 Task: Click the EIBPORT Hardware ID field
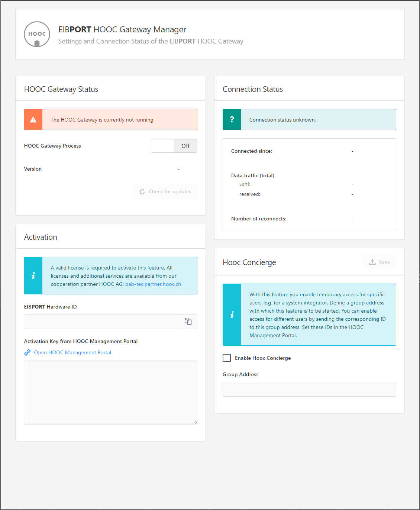click(x=101, y=322)
